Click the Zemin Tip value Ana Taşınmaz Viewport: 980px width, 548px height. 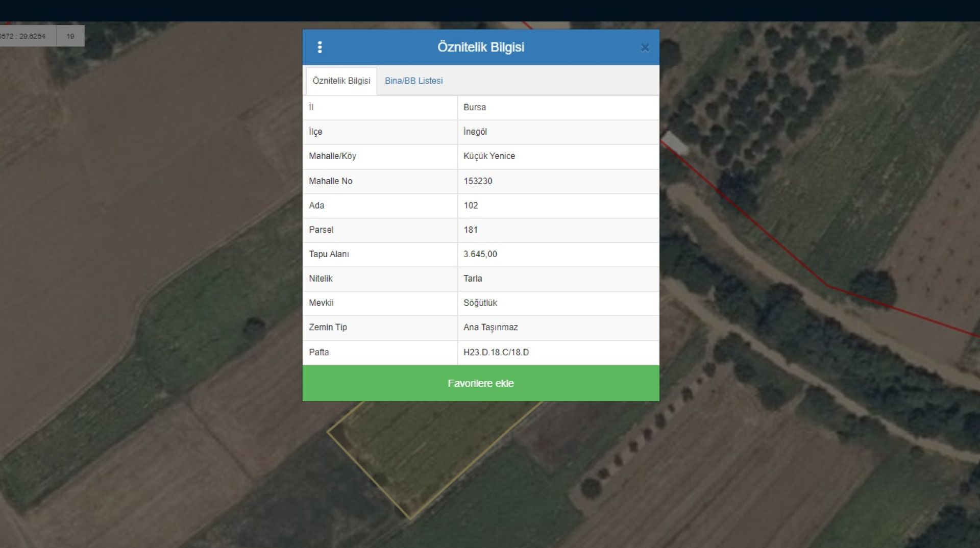tap(490, 328)
